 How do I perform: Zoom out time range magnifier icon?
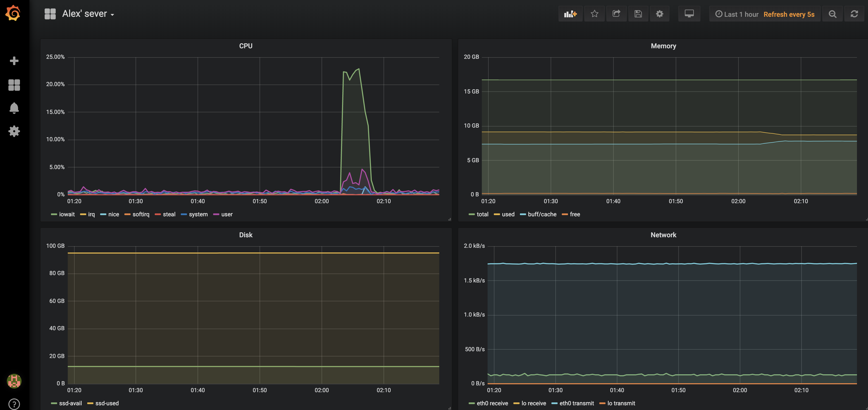tap(832, 14)
